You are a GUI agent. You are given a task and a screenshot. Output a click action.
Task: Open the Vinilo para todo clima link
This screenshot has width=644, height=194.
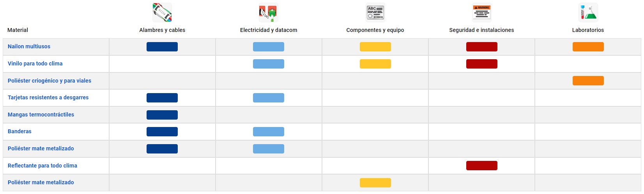35,63
